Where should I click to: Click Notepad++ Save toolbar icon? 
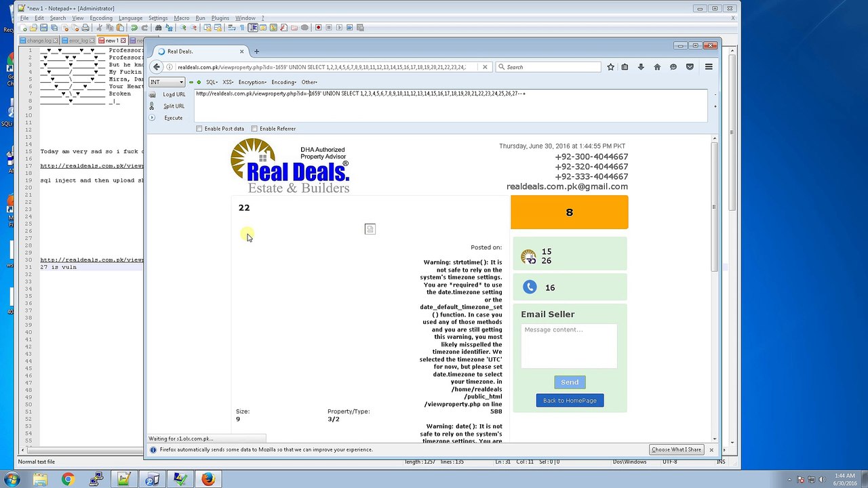43,28
